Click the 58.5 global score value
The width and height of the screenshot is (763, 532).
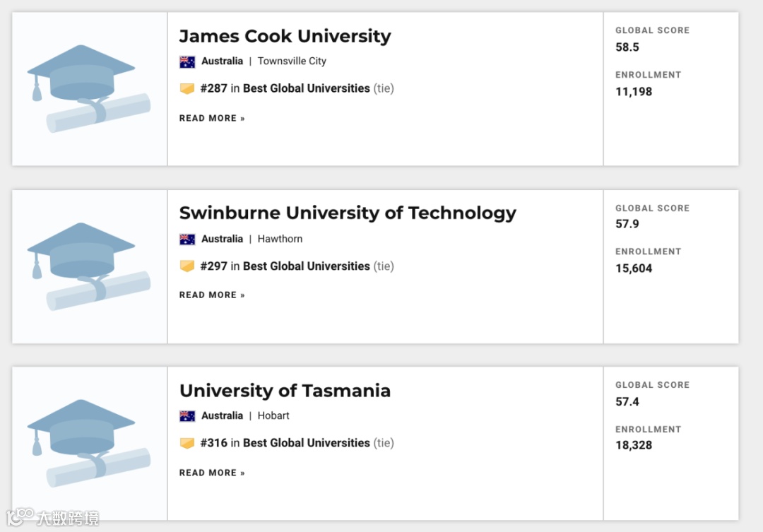pos(627,47)
